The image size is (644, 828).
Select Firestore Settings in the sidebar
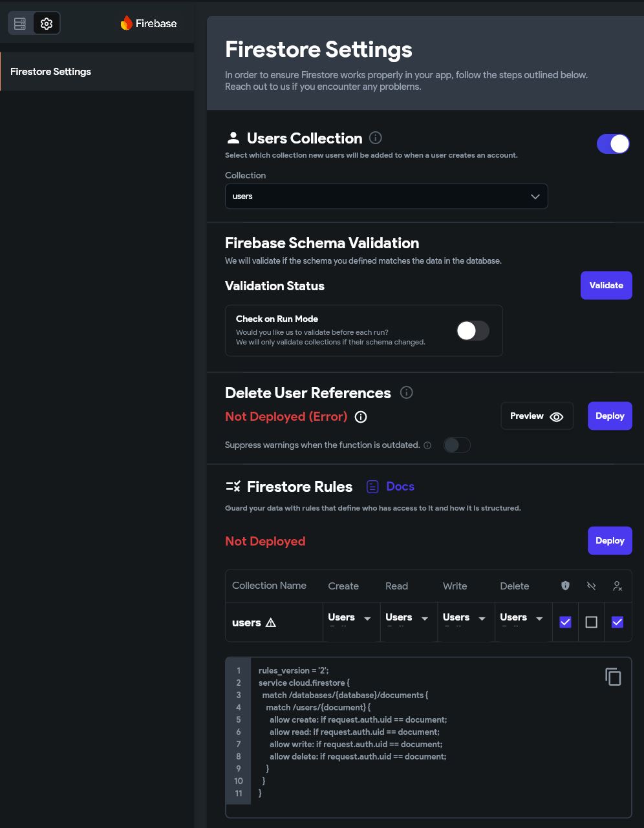tap(97, 71)
